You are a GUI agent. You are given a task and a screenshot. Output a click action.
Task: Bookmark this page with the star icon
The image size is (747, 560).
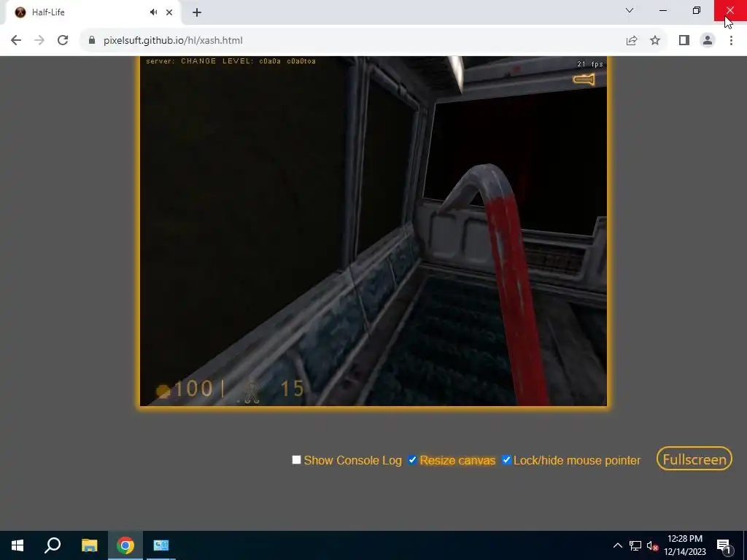655,41
